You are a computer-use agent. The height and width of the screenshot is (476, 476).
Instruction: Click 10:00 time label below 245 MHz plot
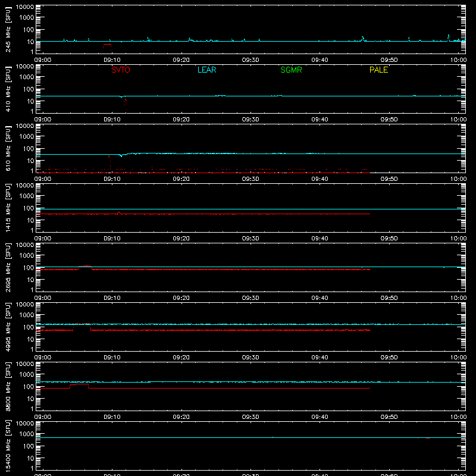pyautogui.click(x=458, y=60)
